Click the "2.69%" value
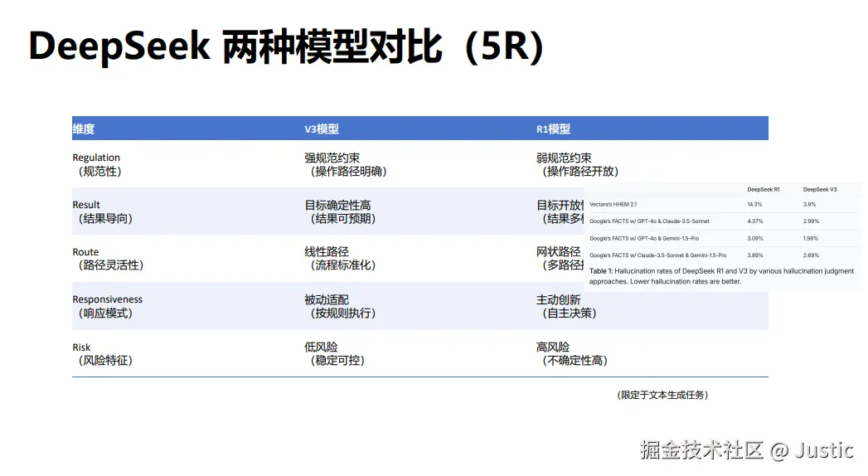 tap(811, 255)
